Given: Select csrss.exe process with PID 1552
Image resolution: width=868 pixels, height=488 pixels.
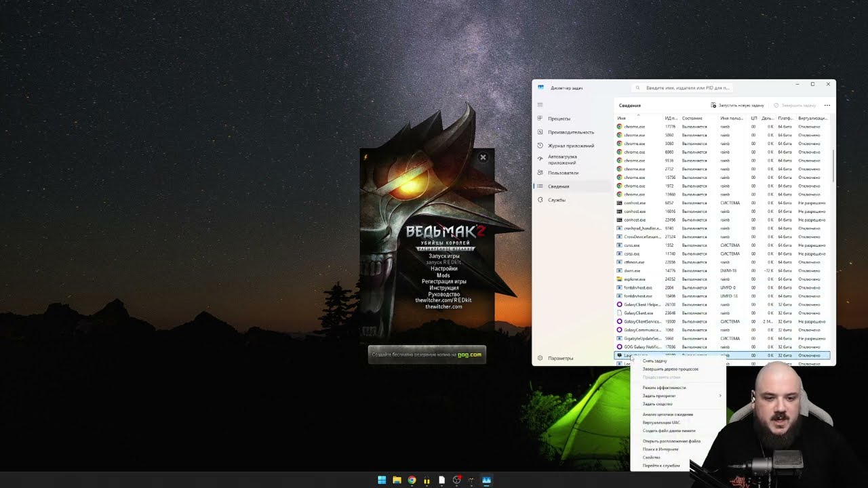Looking at the screenshot, I should 722,245.
